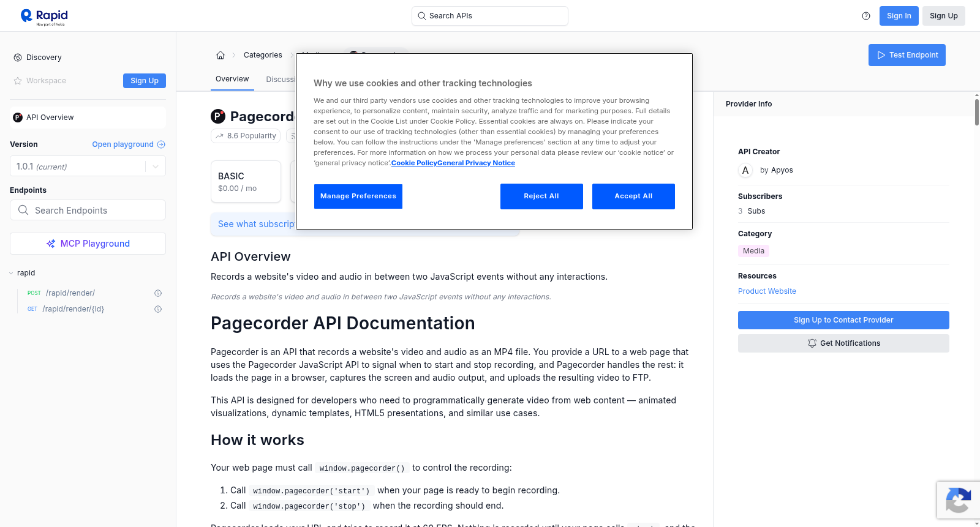Click Sign Up in the header
The height and width of the screenshot is (527, 980).
(x=944, y=16)
